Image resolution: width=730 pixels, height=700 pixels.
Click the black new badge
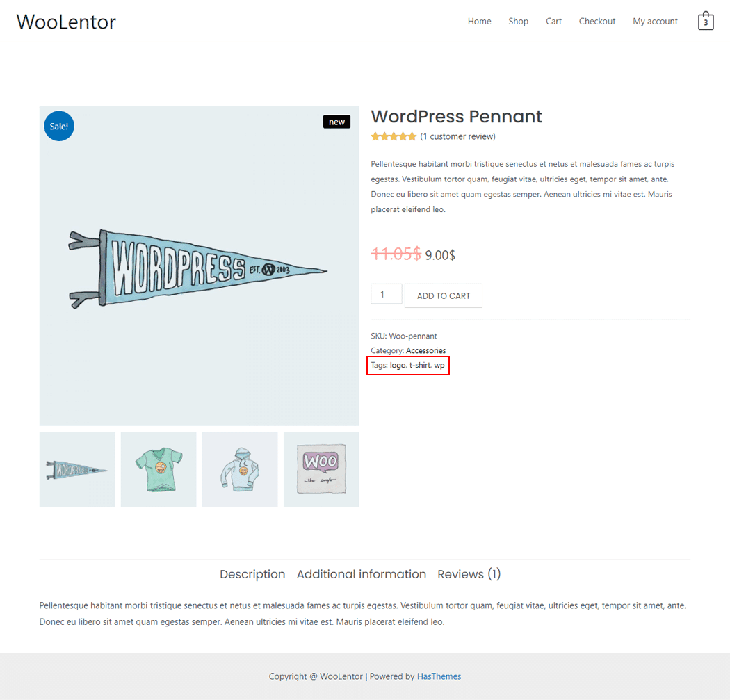336,122
